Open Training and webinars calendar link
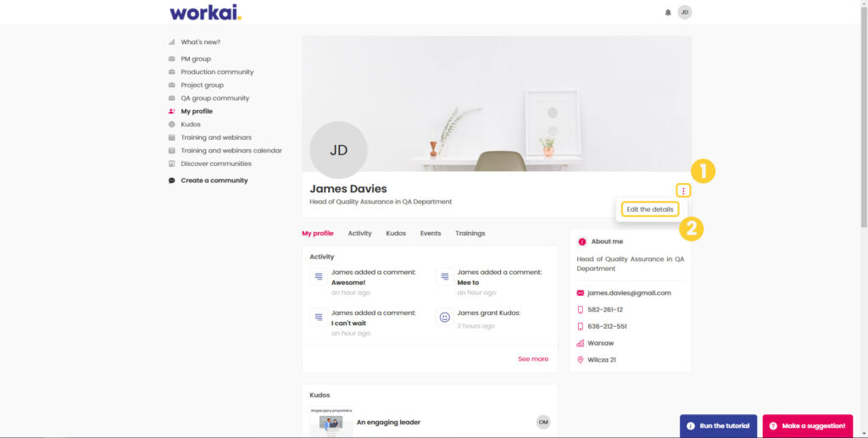 pyautogui.click(x=231, y=151)
